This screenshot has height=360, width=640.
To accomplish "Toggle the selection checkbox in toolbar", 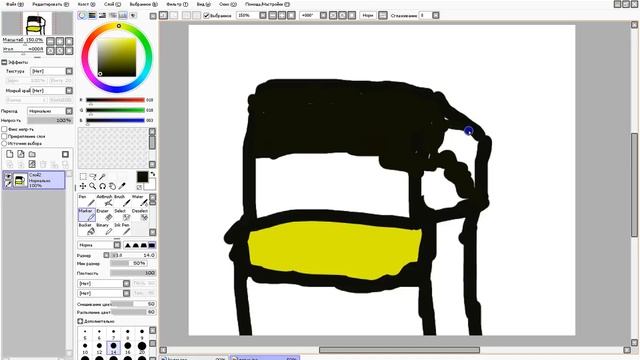I will coord(207,16).
